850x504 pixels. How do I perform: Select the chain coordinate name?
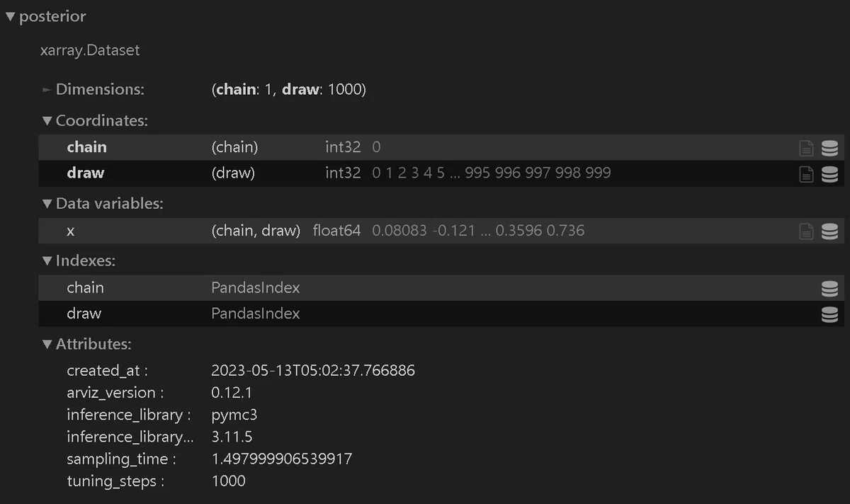[86, 147]
